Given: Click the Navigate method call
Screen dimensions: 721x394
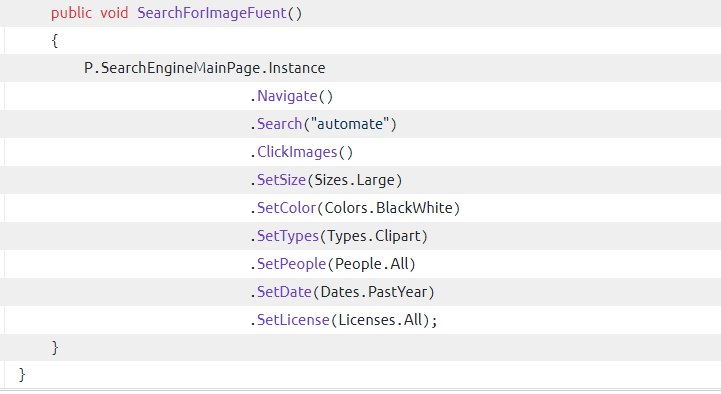Looking at the screenshot, I should point(287,96).
